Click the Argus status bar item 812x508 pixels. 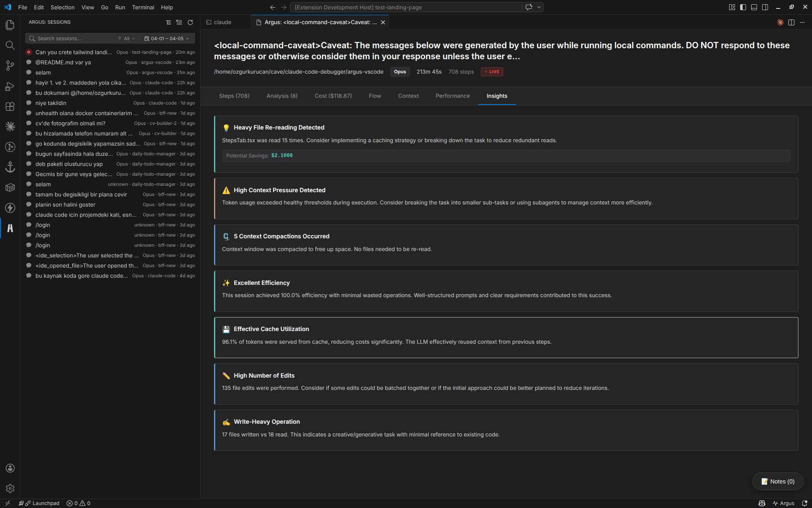pyautogui.click(x=783, y=503)
